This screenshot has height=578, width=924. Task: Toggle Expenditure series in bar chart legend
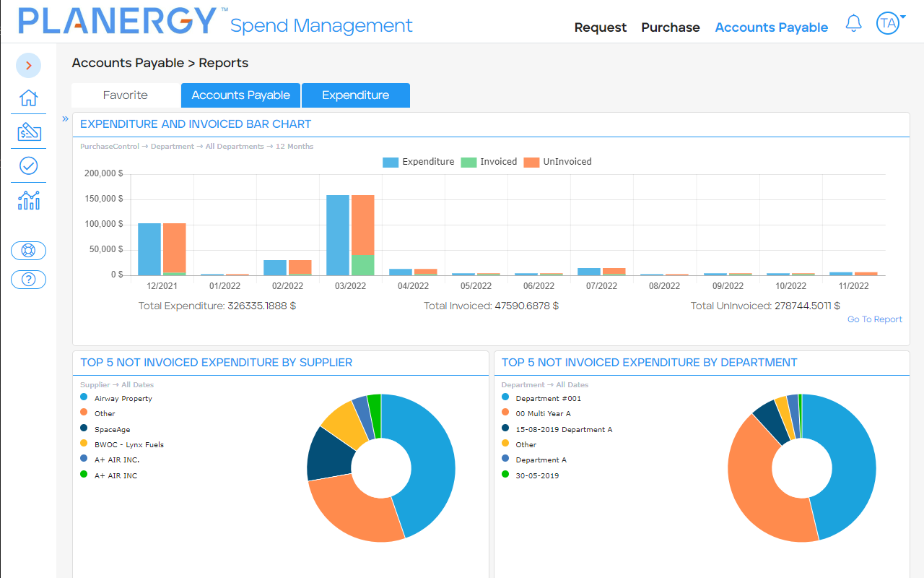pyautogui.click(x=419, y=162)
